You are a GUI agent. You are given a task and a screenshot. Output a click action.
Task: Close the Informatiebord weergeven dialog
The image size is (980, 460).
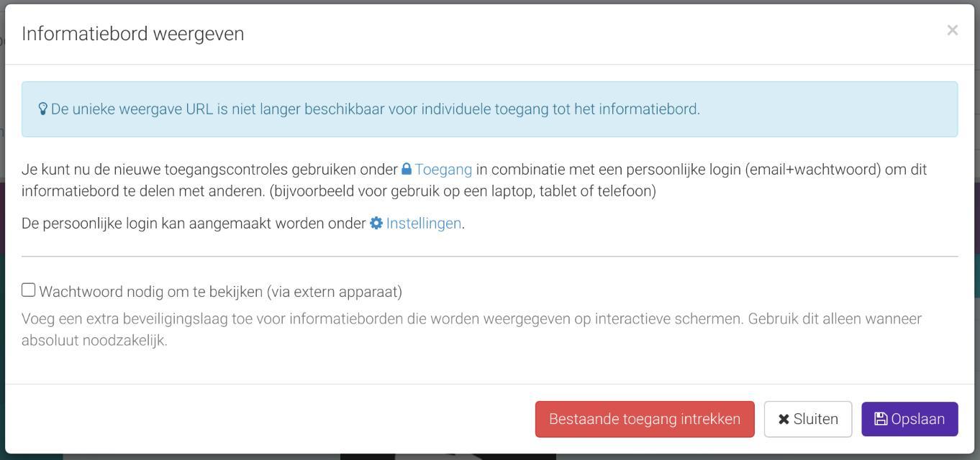[952, 30]
